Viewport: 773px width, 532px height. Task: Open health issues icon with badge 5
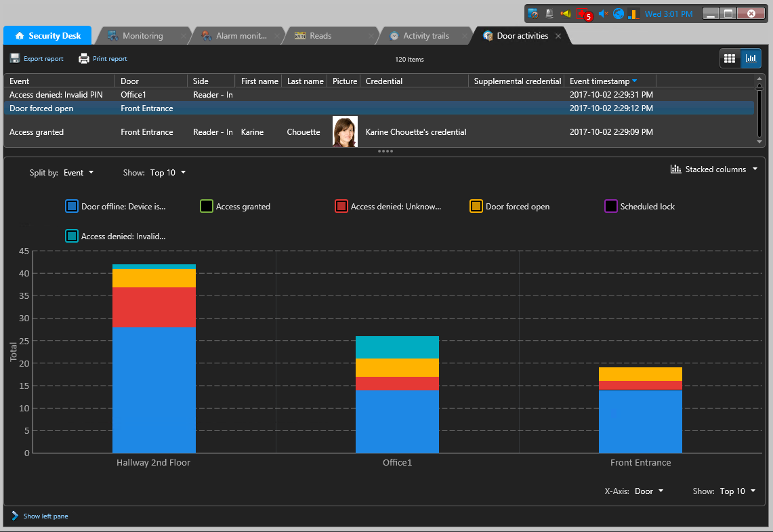[x=583, y=14]
